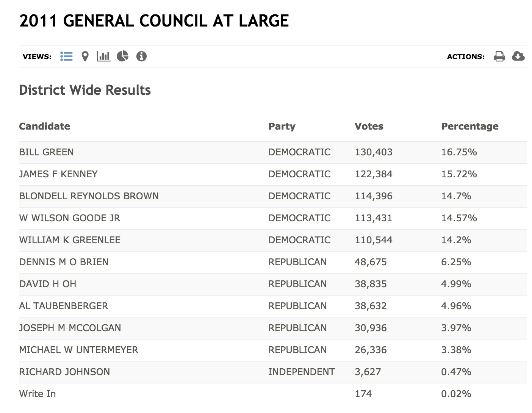Show the bar chart view
Screen dimensions: 532x413
click(x=103, y=56)
